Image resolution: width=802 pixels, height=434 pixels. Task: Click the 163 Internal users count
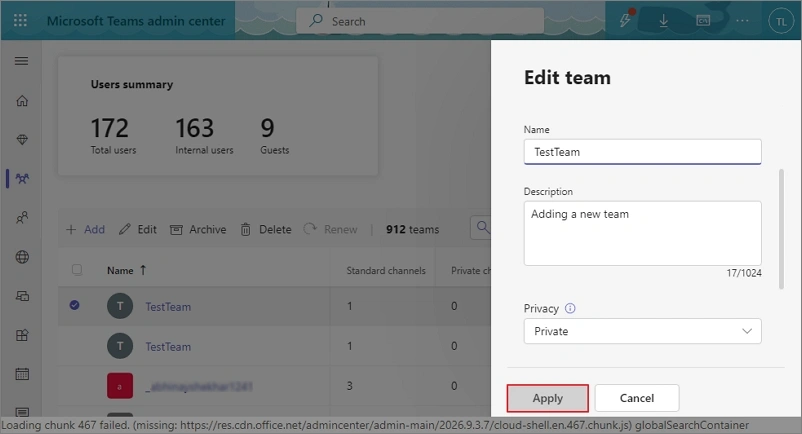pyautogui.click(x=194, y=128)
